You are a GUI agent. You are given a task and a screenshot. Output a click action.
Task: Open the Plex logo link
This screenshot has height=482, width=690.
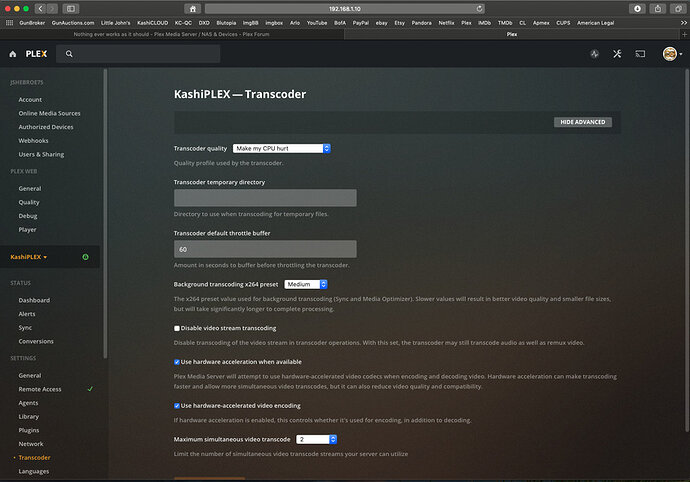pyautogui.click(x=36, y=54)
